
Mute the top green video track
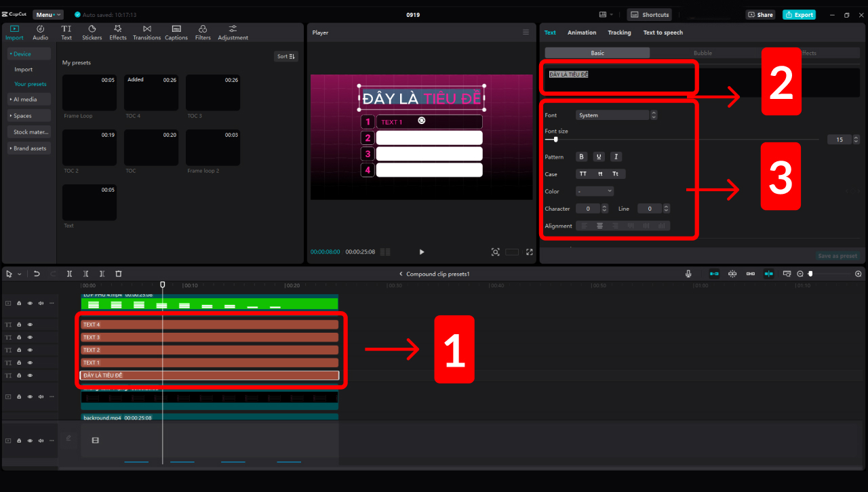click(x=41, y=304)
